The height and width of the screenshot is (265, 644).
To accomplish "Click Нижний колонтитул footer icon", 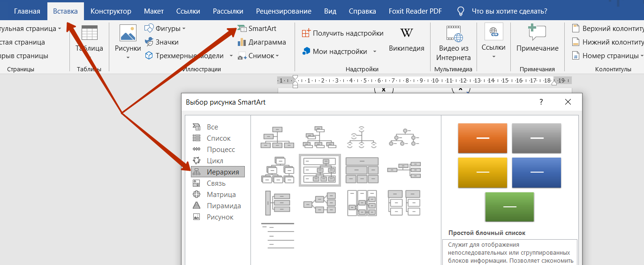I will click(x=575, y=42).
